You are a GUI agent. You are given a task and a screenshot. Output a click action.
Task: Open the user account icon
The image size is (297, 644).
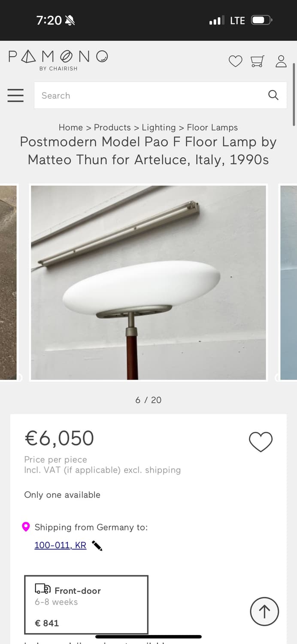[x=281, y=61]
